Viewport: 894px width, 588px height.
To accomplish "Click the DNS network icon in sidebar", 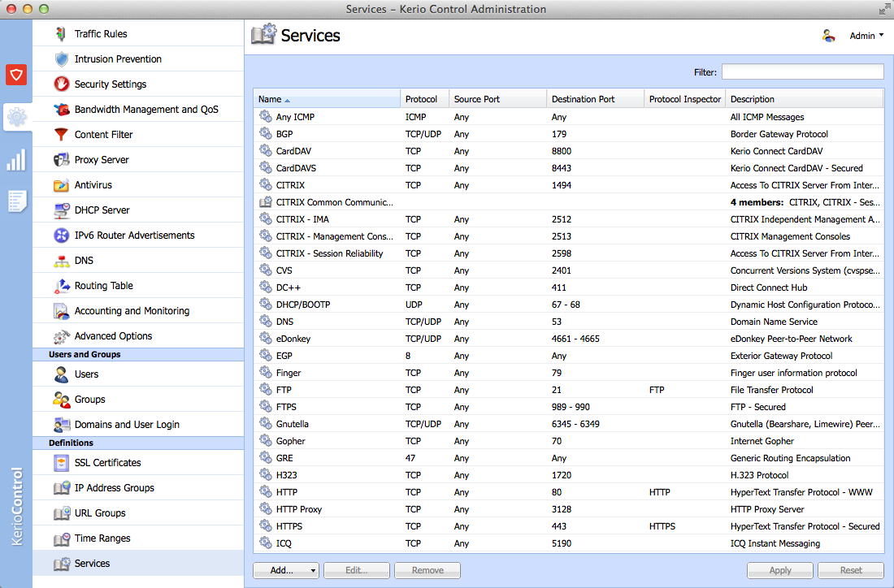I will pyautogui.click(x=61, y=261).
